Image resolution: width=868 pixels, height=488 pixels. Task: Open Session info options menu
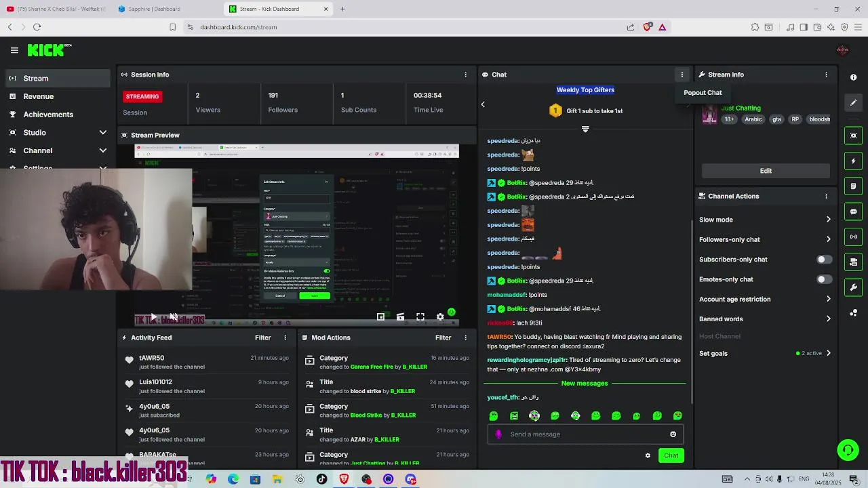pos(465,75)
